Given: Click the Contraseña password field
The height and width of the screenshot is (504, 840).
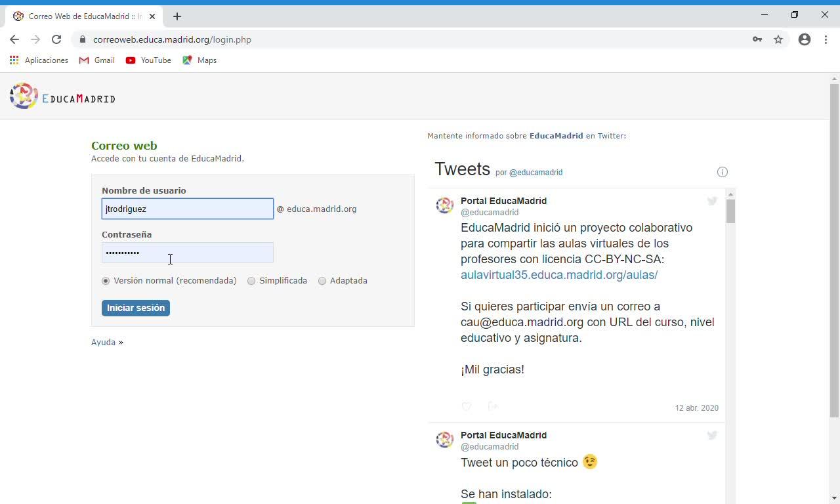Looking at the screenshot, I should (x=188, y=253).
